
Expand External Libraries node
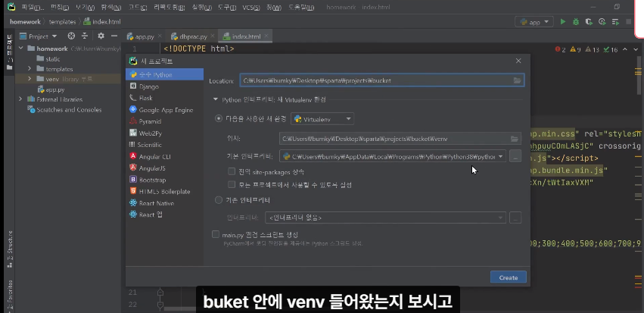click(20, 99)
